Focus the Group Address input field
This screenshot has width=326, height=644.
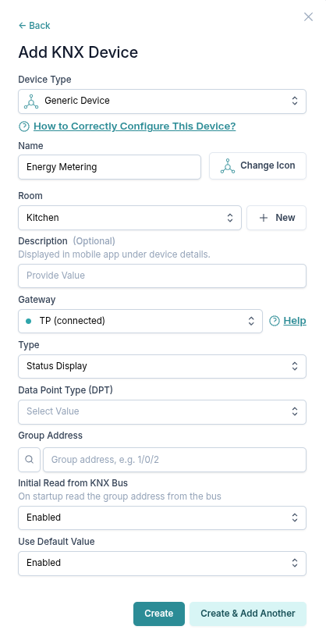point(175,460)
